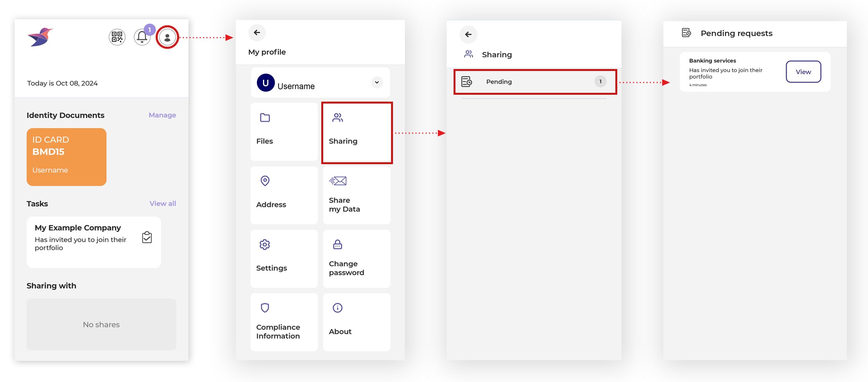
Task: Go back from the Sharing screen
Action: click(x=468, y=35)
